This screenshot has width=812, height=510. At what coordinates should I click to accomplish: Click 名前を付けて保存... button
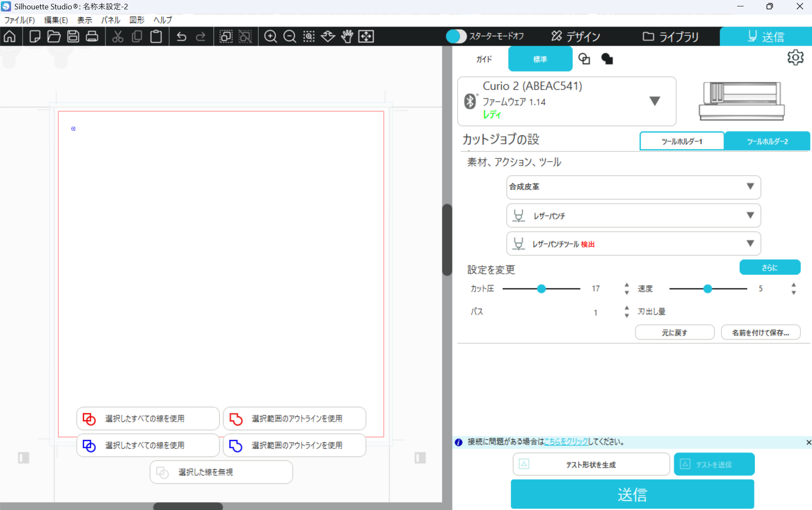tap(760, 332)
